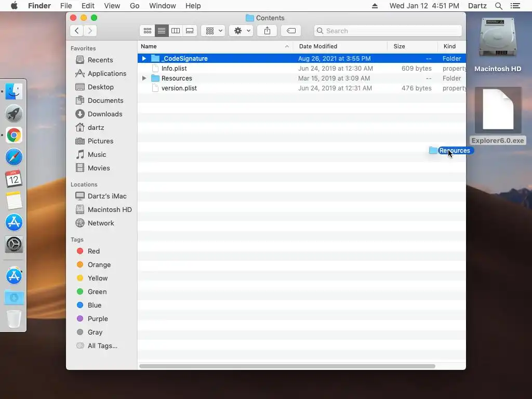Screen dimensions: 532x399
Task: Filter by the Red tag
Action: pos(94,251)
